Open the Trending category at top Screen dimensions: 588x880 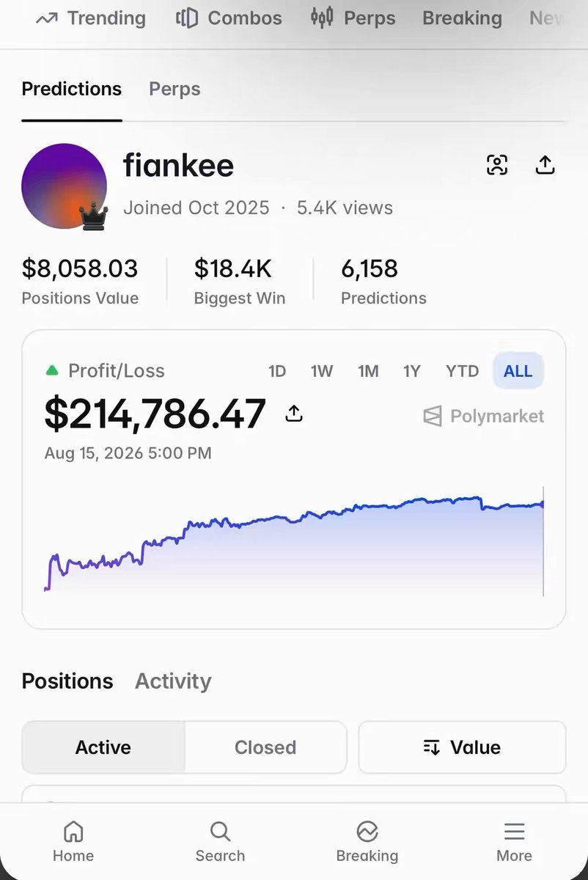point(91,18)
